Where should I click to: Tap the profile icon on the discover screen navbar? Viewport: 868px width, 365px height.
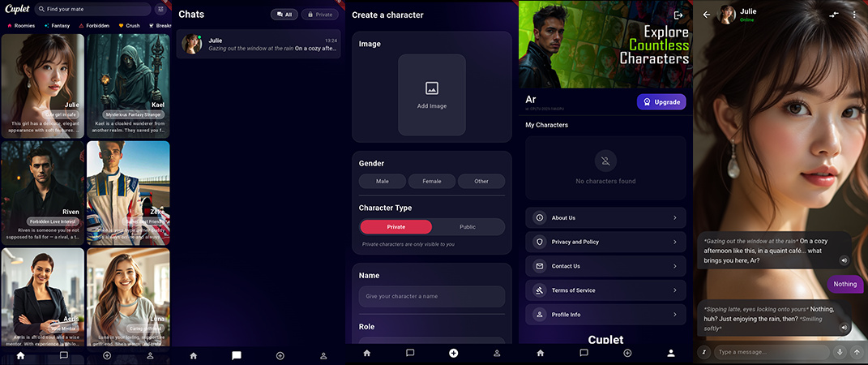[x=150, y=355]
